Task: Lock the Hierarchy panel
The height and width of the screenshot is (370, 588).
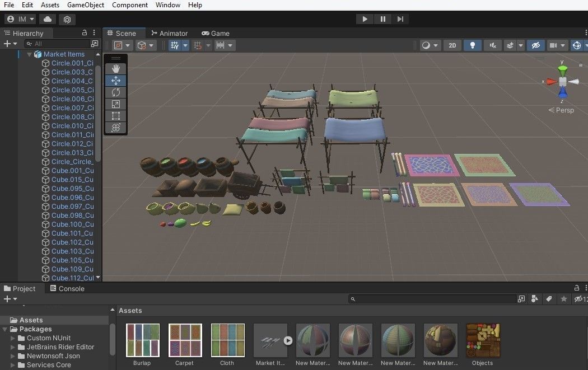Action: tap(85, 33)
